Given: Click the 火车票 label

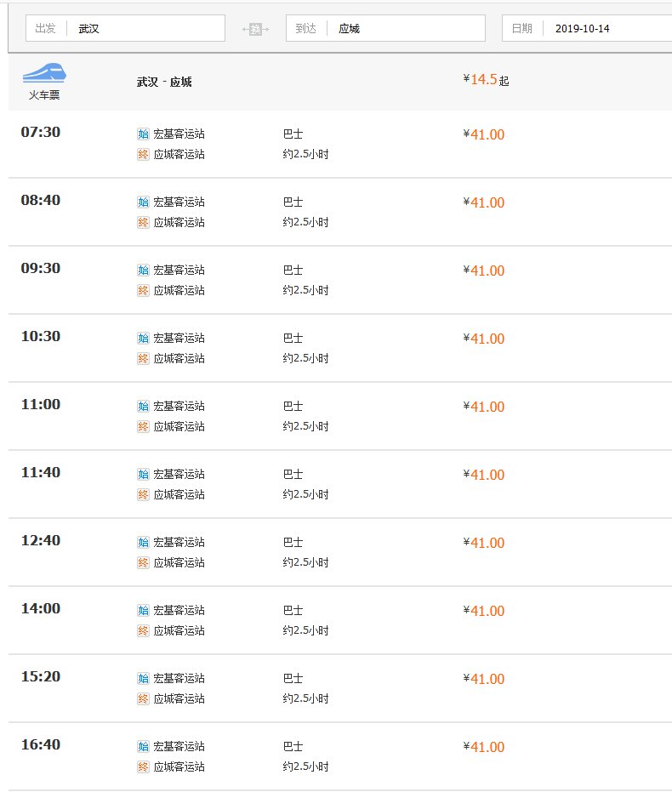Looking at the screenshot, I should (x=44, y=95).
